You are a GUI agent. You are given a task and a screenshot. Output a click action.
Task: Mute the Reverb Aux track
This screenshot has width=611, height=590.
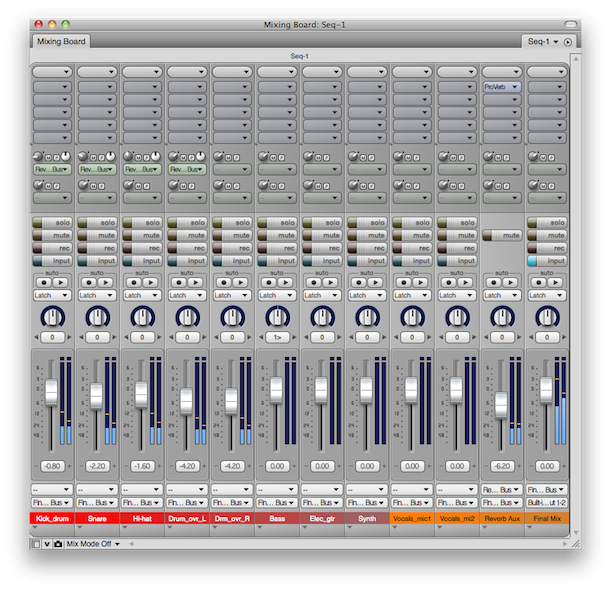coord(502,235)
